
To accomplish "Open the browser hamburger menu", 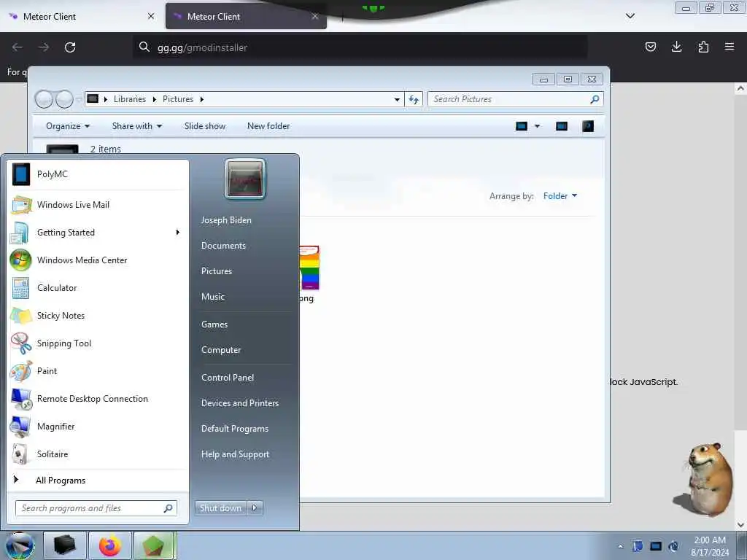I will tap(729, 47).
